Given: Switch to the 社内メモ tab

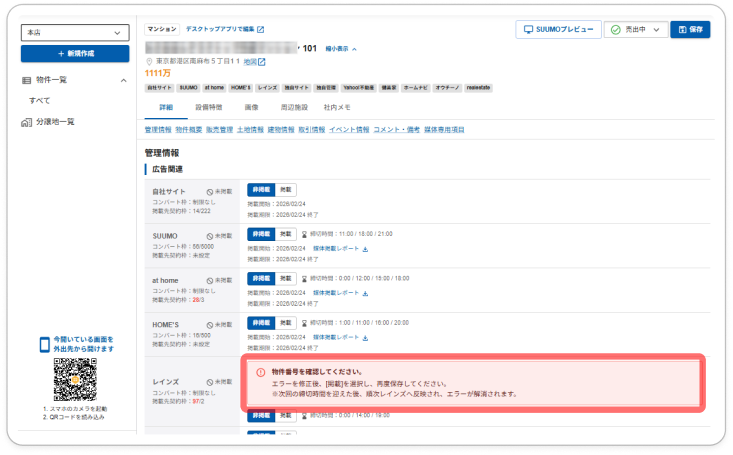Looking at the screenshot, I should [x=337, y=108].
